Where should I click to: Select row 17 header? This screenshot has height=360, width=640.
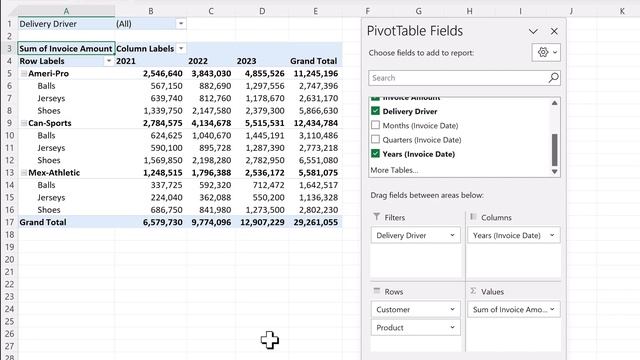tap(9, 222)
